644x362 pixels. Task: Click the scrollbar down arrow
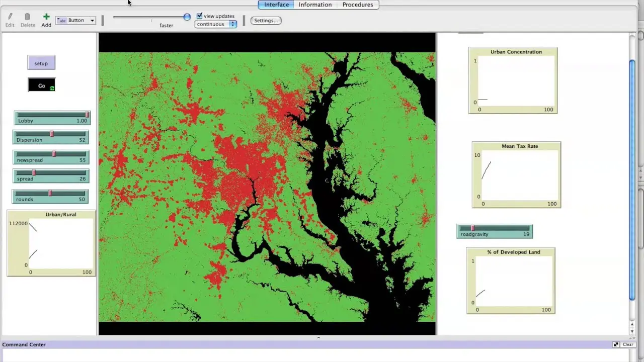click(x=632, y=332)
